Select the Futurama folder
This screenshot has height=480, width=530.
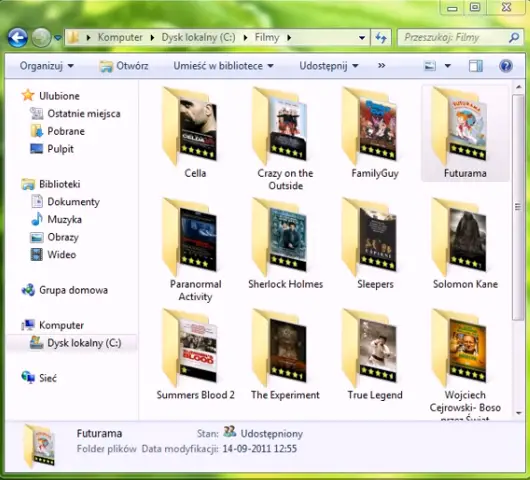(465, 133)
